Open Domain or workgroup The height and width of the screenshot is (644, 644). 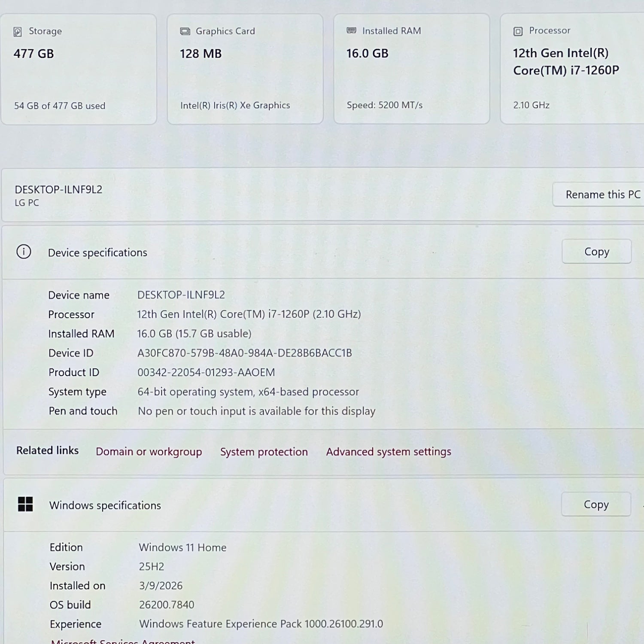click(149, 452)
